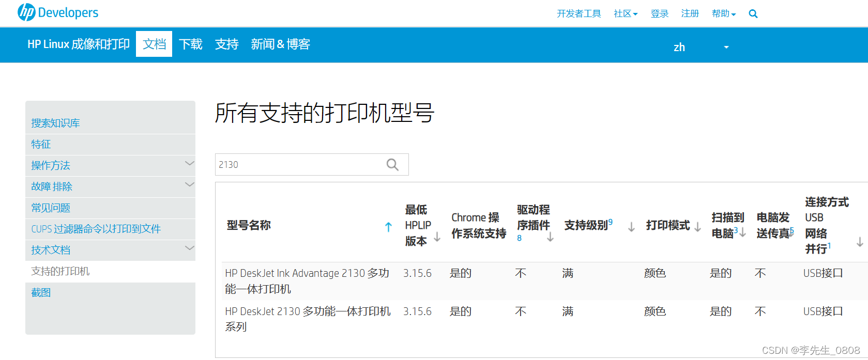
Task: Switch to the 下载 tab
Action: click(190, 44)
